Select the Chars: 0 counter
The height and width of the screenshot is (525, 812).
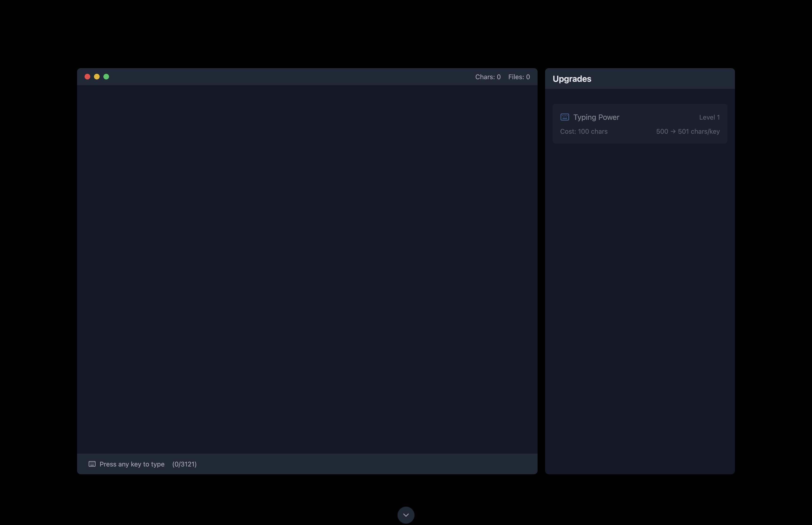487,77
